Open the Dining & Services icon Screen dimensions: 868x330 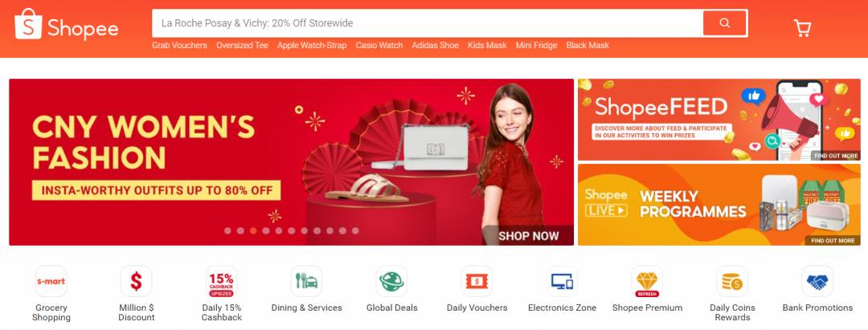point(307,281)
